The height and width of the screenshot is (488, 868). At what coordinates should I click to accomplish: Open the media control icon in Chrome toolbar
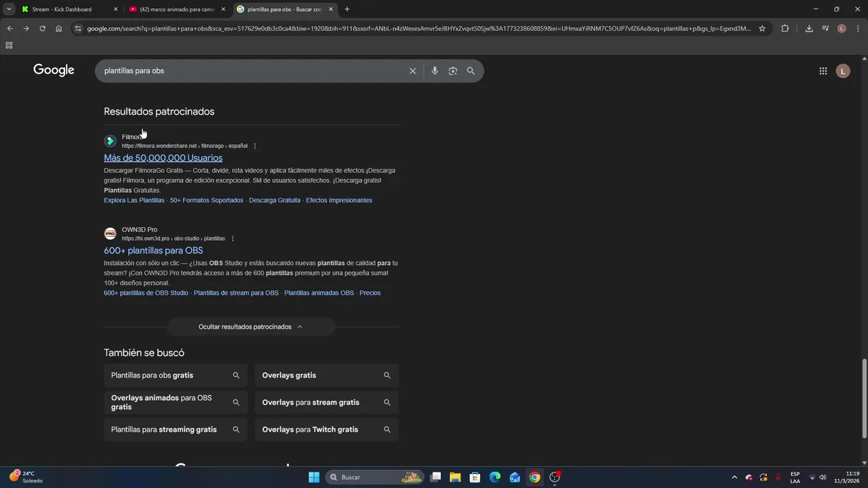[x=825, y=28]
